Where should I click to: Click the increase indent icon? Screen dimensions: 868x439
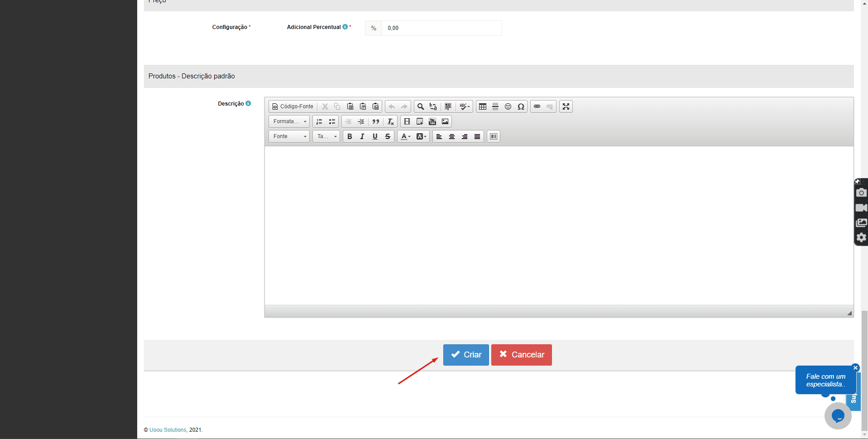(361, 121)
